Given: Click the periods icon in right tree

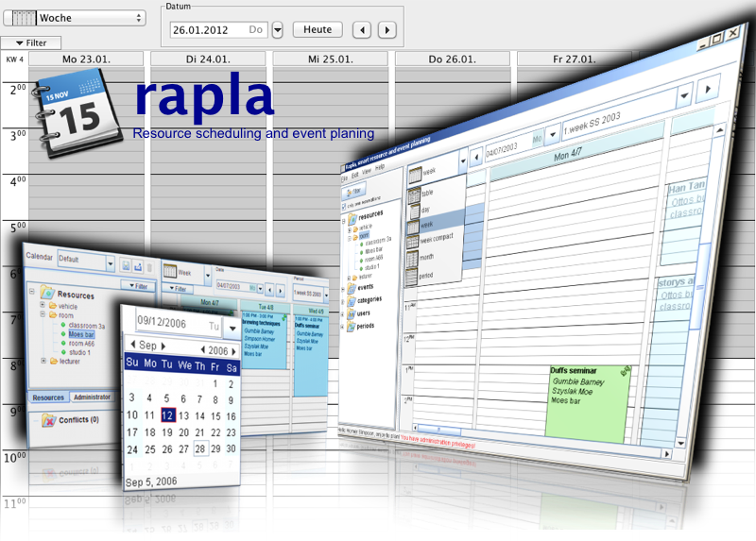Looking at the screenshot, I should pyautogui.click(x=352, y=327).
